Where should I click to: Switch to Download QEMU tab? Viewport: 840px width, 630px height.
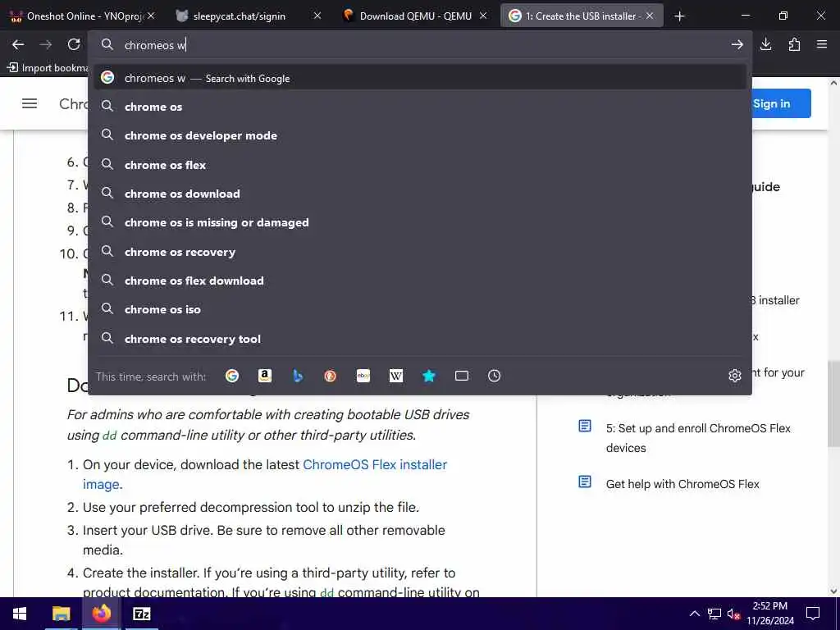pos(416,16)
